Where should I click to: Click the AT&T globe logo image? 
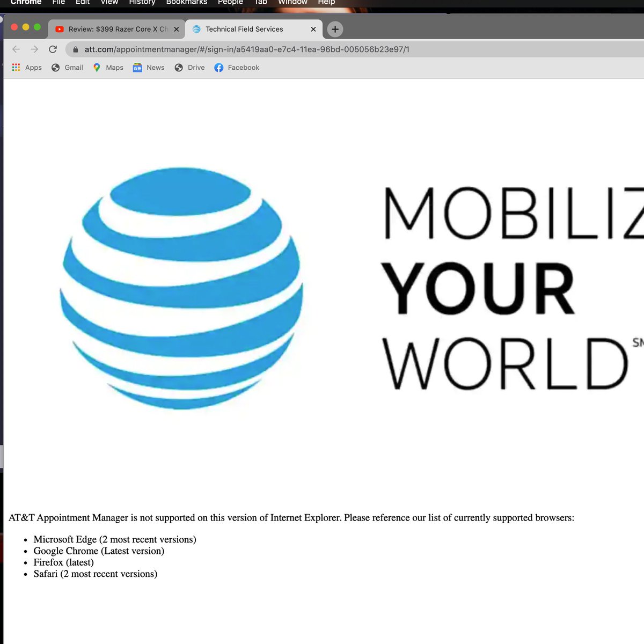coord(181,288)
